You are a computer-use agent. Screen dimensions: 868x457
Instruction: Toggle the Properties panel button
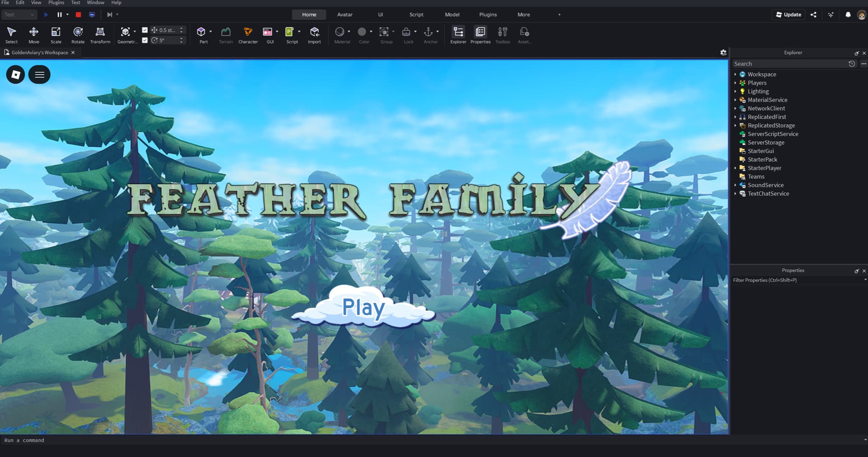coord(480,35)
